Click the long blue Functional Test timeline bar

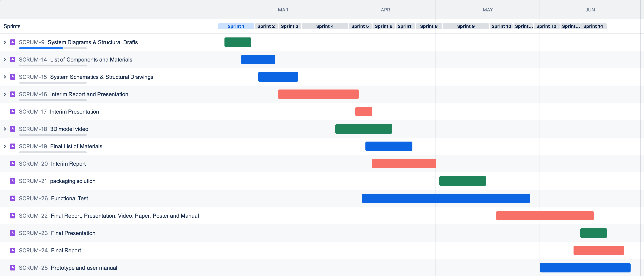point(446,198)
